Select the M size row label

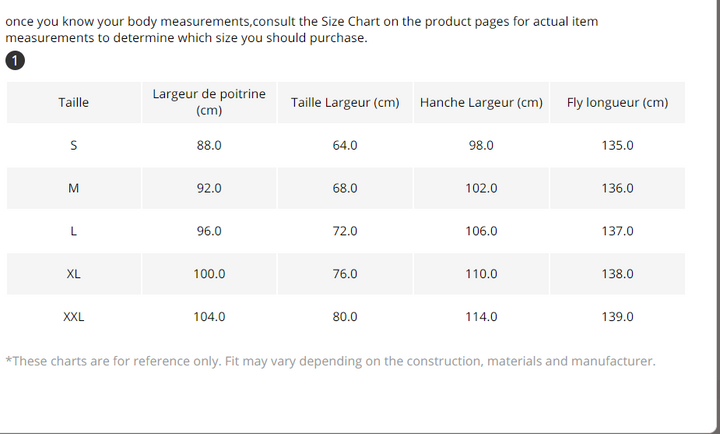[73, 188]
